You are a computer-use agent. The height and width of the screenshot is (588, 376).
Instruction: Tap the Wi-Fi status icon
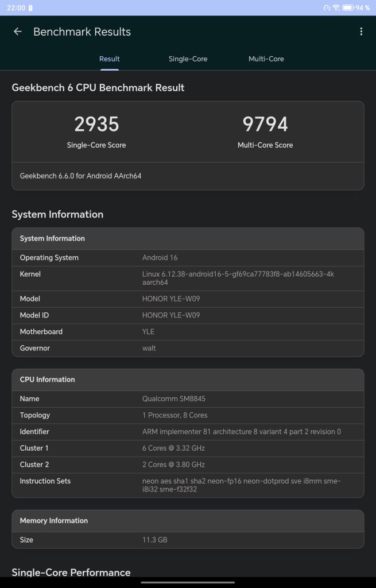336,7
